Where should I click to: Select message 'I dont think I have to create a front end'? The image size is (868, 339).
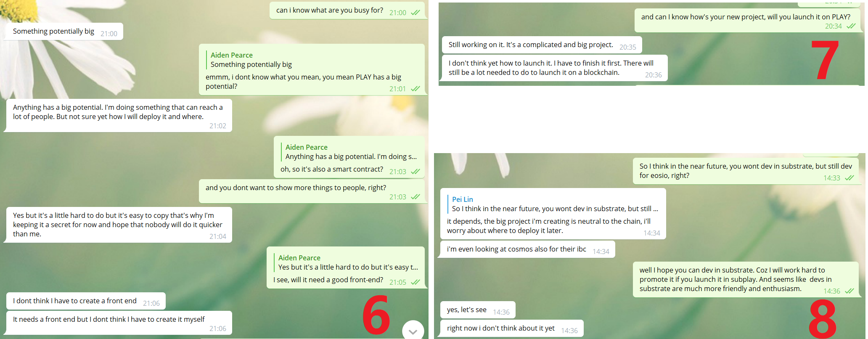(86, 301)
